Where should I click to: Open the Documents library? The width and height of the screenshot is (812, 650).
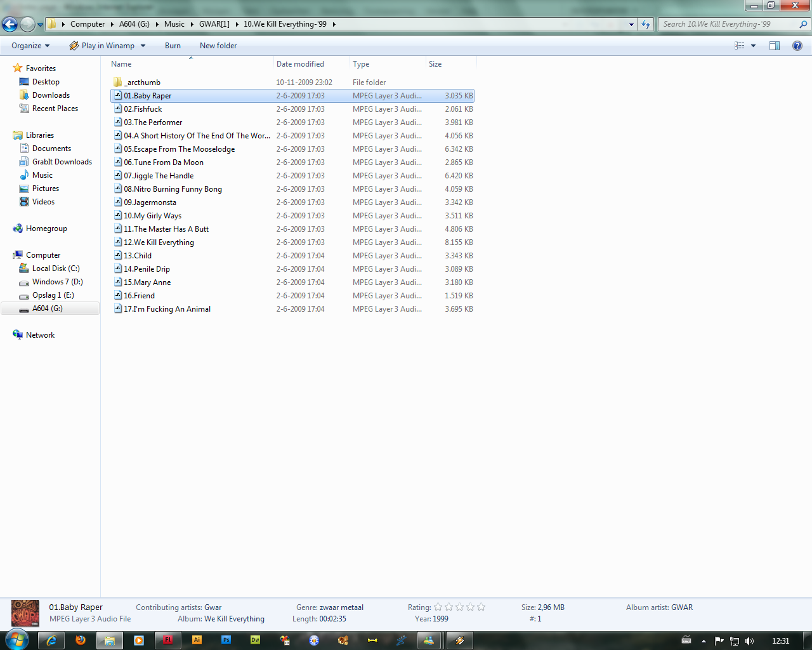pyautogui.click(x=51, y=149)
